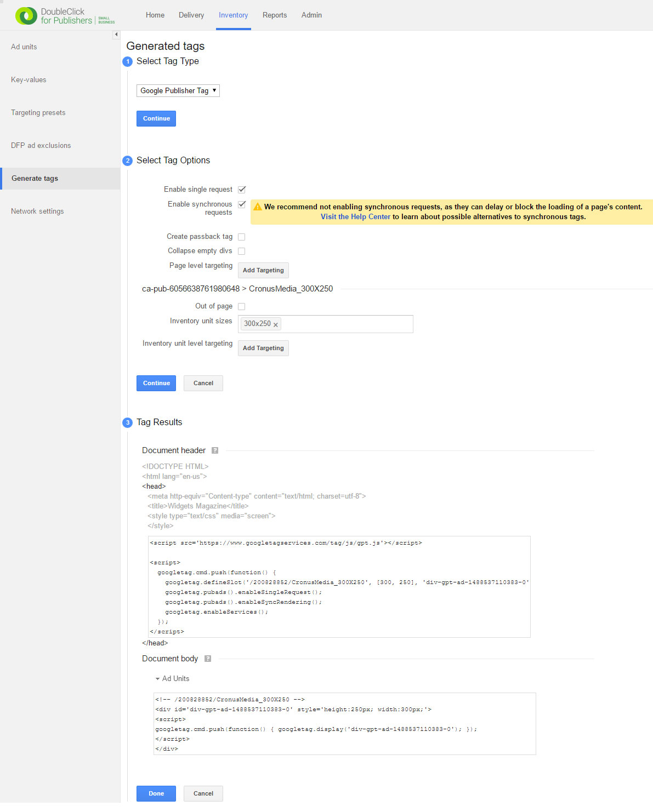The width and height of the screenshot is (653, 812).
Task: Follow the Visit the Help Center link
Action: coord(355,217)
